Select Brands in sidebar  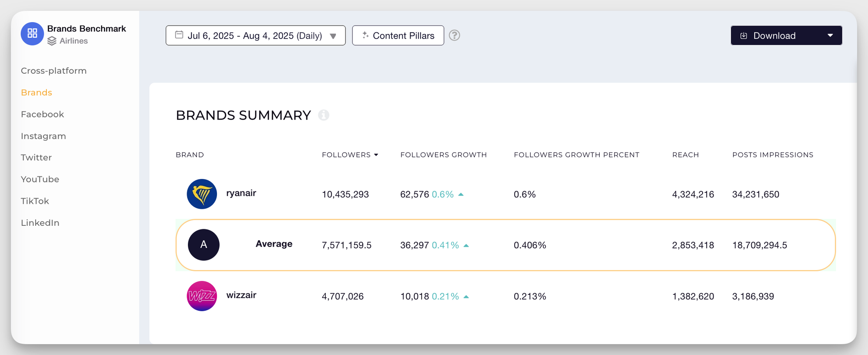click(36, 92)
